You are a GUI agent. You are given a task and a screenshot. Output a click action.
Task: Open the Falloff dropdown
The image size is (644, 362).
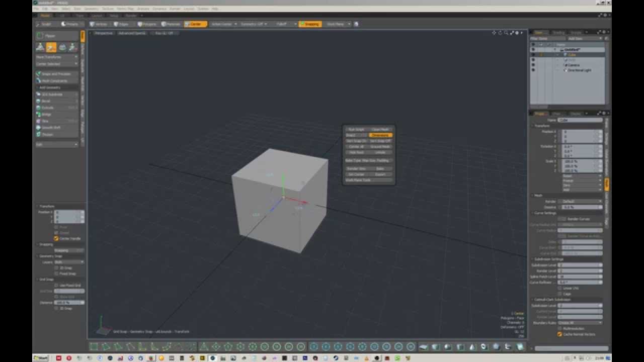(x=284, y=24)
